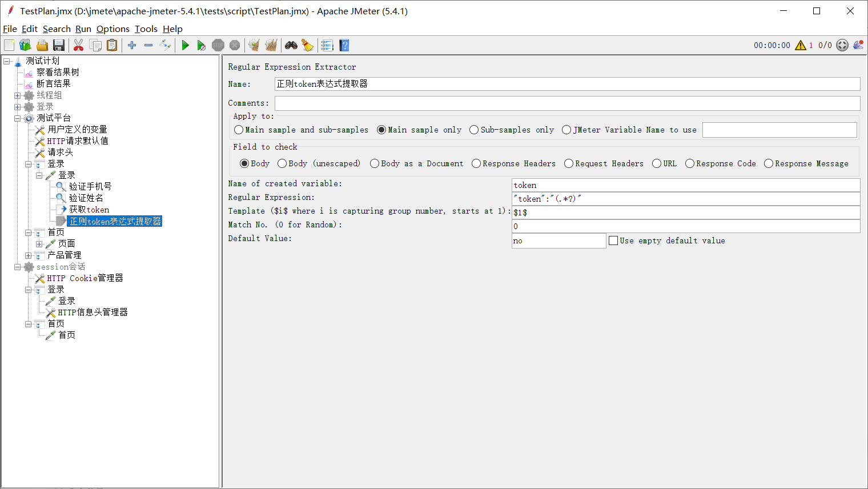The image size is (868, 489).
Task: Expand the 页面 sampler node
Action: pyautogui.click(x=39, y=244)
